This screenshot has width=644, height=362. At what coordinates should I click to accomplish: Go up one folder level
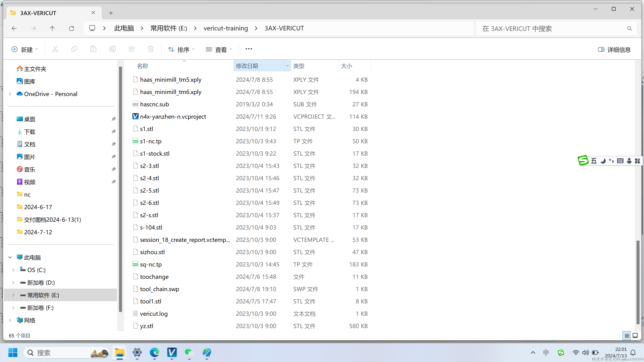click(52, 28)
